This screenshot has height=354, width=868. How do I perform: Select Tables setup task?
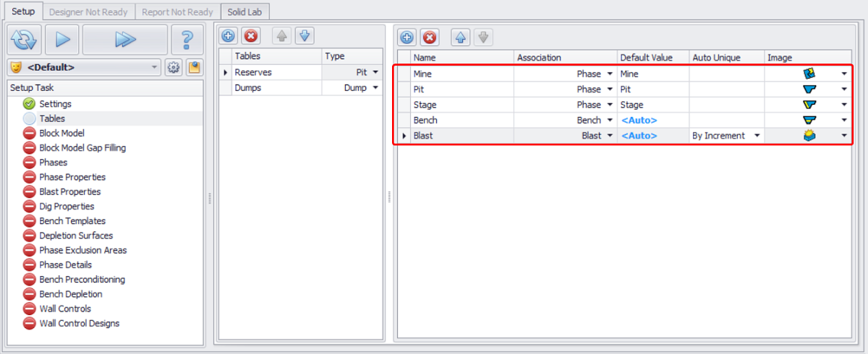click(52, 118)
